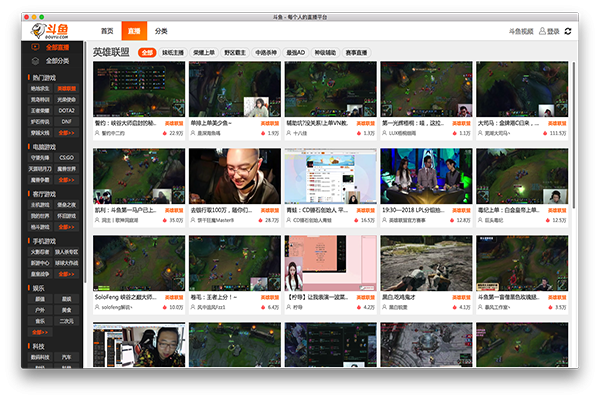600x400 pixels.
Task: Choose 魔兽世界 category in sidebar
Action: [x=67, y=169]
